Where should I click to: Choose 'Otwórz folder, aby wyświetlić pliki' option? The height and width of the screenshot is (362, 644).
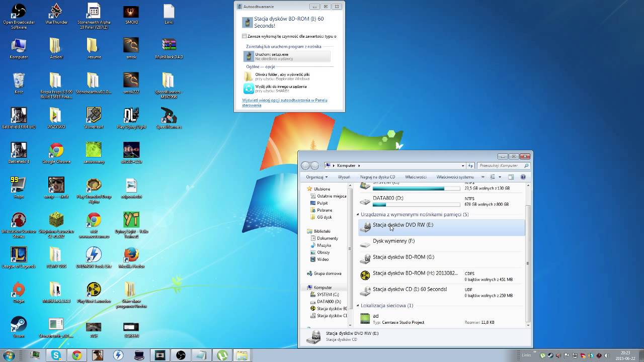click(287, 76)
